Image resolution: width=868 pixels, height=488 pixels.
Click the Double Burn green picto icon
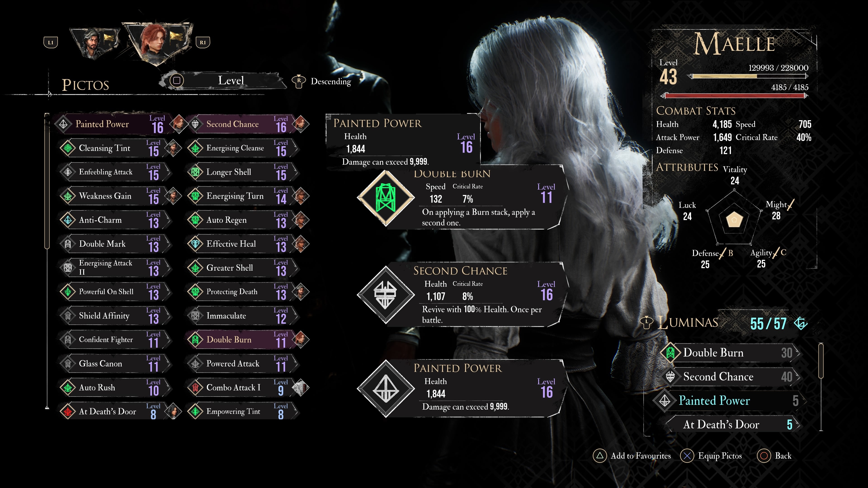[385, 198]
